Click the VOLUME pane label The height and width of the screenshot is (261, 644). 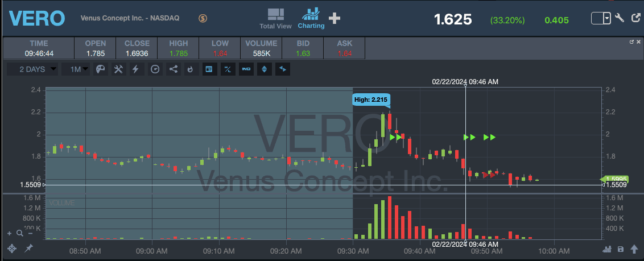[62, 203]
